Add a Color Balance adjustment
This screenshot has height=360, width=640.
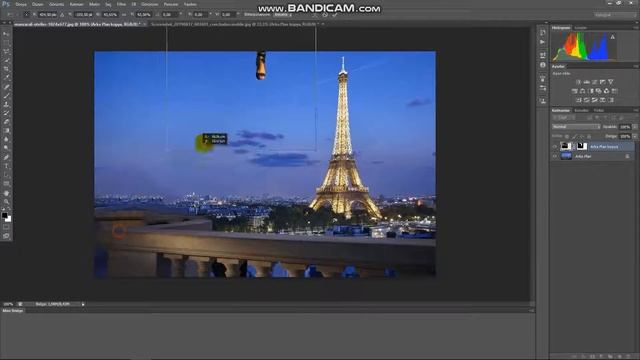582,91
